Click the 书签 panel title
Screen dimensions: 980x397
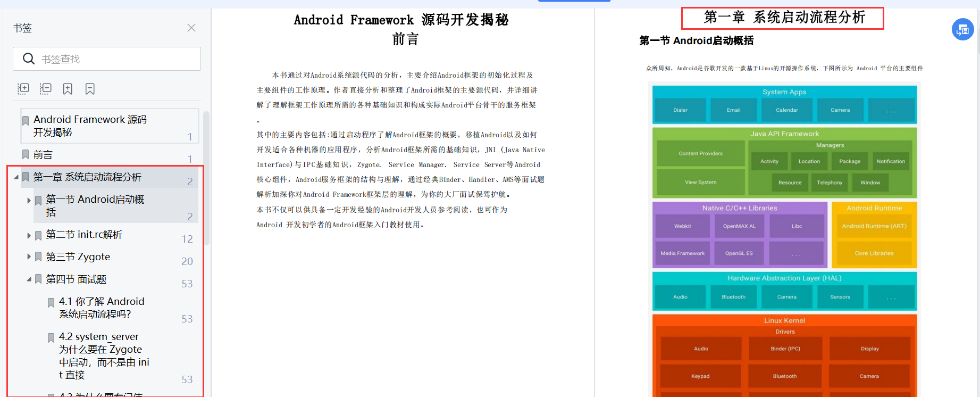[22, 28]
